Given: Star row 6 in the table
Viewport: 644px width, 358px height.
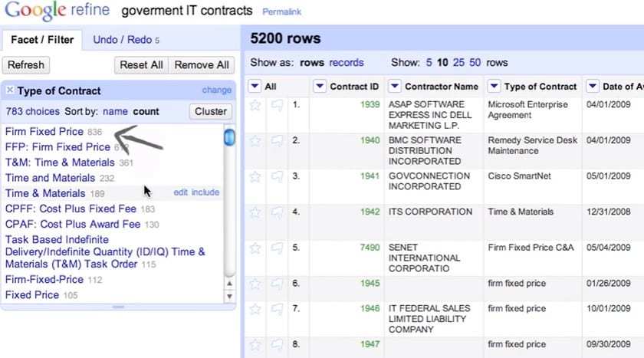Looking at the screenshot, I should [255, 284].
